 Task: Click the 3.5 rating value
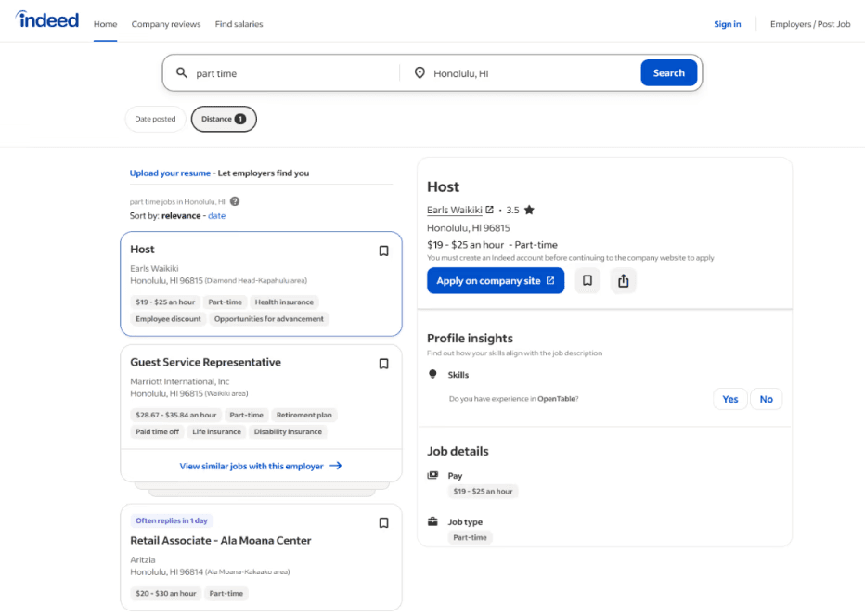coord(512,210)
